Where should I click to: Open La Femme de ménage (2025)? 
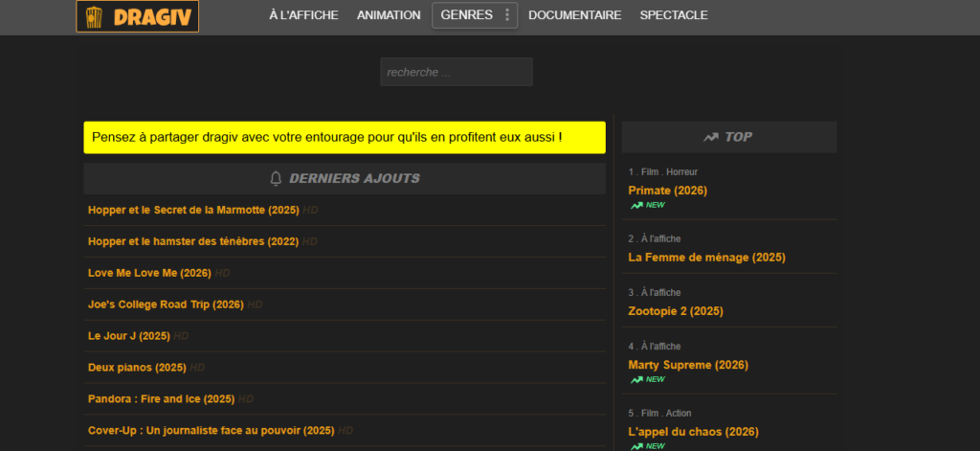pyautogui.click(x=693, y=258)
